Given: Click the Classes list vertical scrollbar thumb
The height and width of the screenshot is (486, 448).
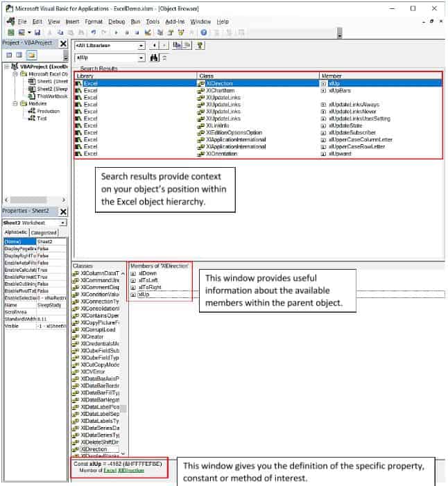Looking at the screenshot, I should (123, 408).
